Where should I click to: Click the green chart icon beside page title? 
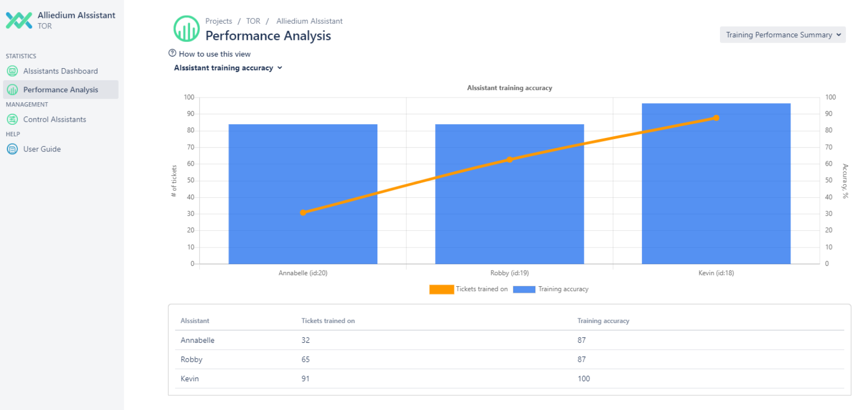point(186,29)
